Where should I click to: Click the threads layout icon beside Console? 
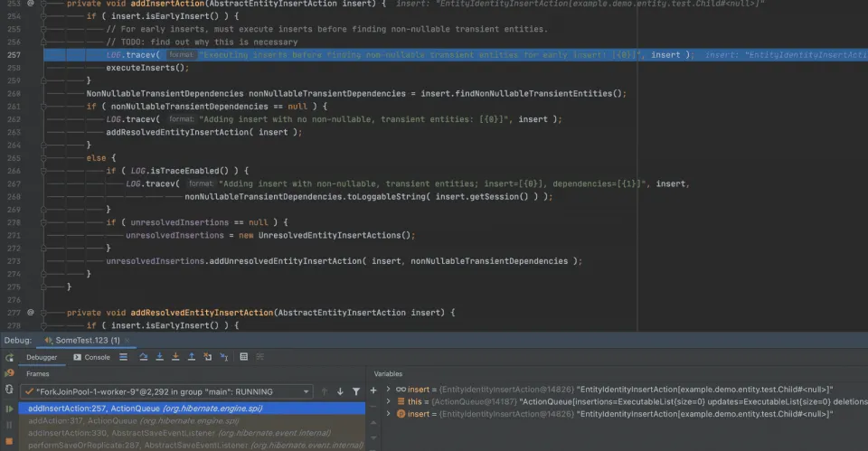click(124, 357)
